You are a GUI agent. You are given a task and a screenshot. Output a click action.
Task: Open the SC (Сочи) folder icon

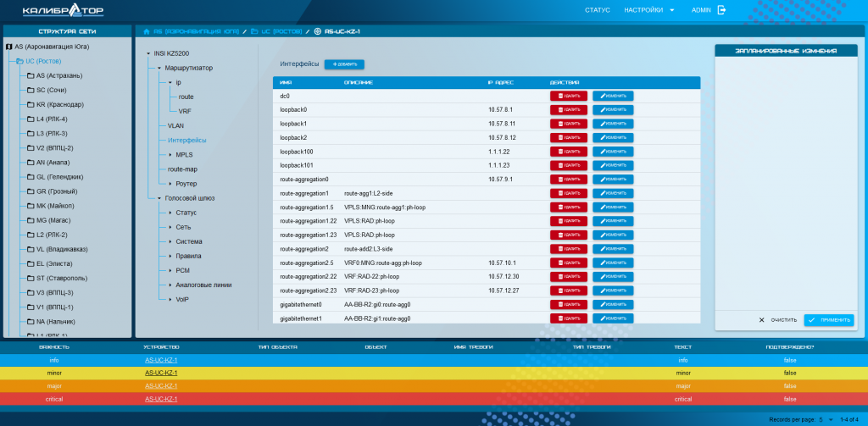click(x=31, y=90)
